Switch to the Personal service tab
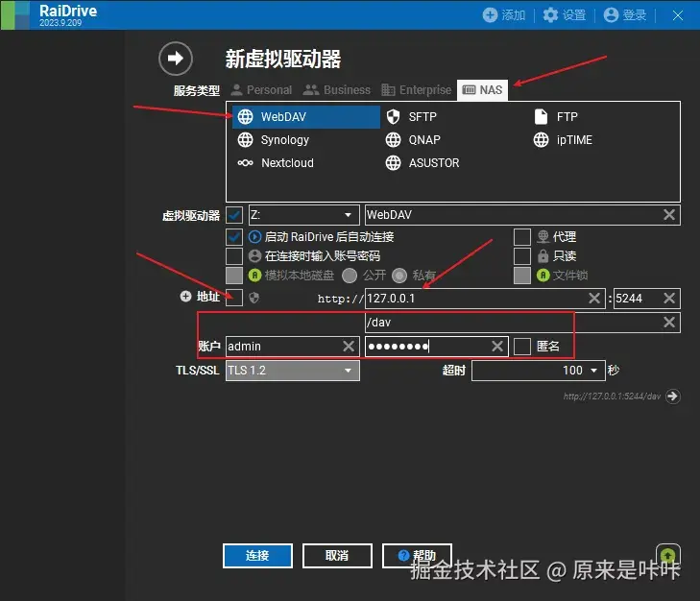 click(x=261, y=90)
